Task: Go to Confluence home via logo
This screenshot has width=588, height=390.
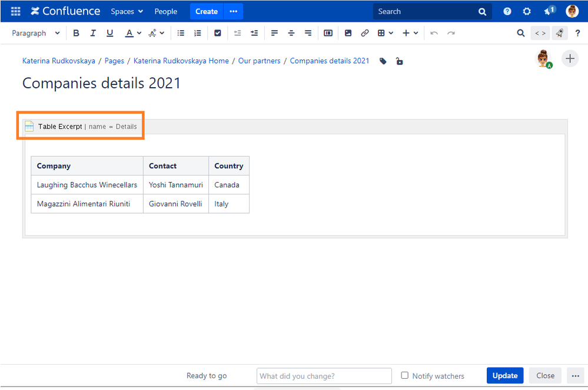Action: (x=65, y=11)
